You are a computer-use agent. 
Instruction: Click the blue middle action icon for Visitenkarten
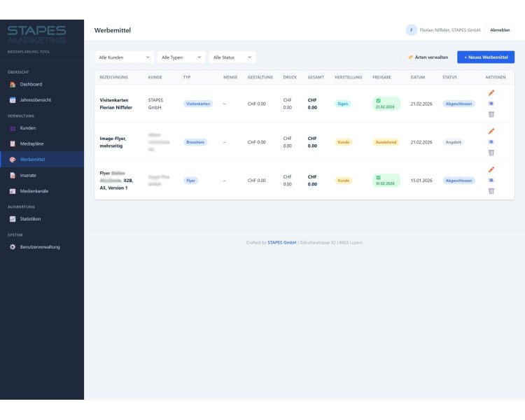click(491, 104)
